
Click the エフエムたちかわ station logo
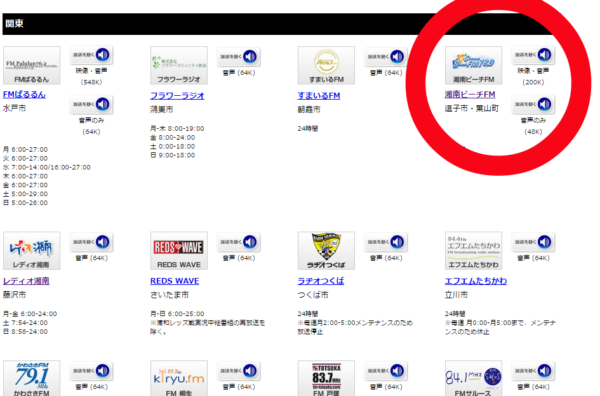coord(474,251)
